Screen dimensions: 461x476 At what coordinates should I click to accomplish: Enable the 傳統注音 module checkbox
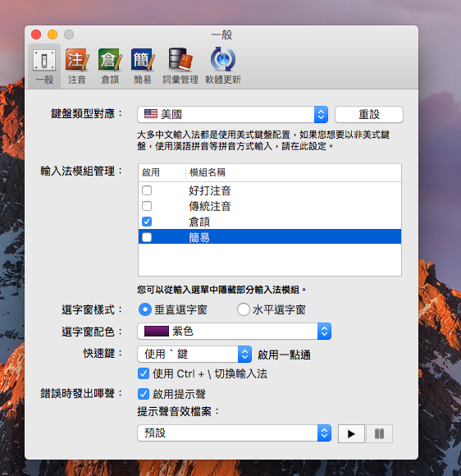tap(147, 206)
